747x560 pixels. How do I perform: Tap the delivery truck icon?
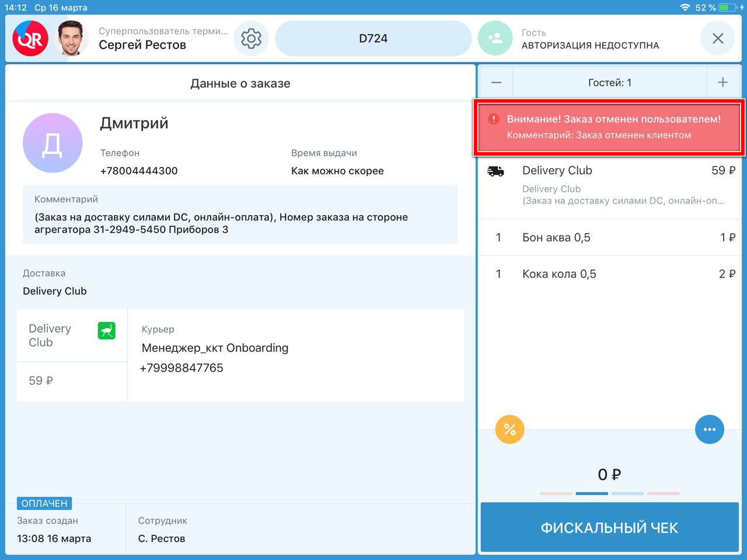495,171
